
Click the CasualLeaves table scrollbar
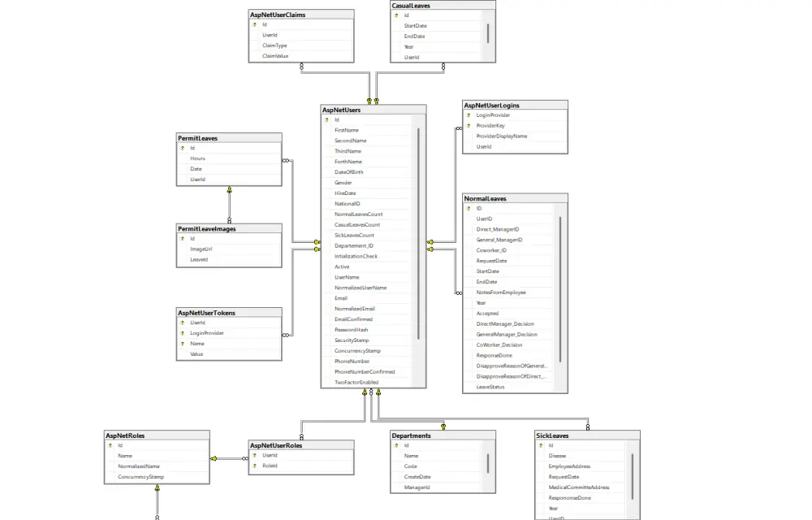click(x=490, y=35)
